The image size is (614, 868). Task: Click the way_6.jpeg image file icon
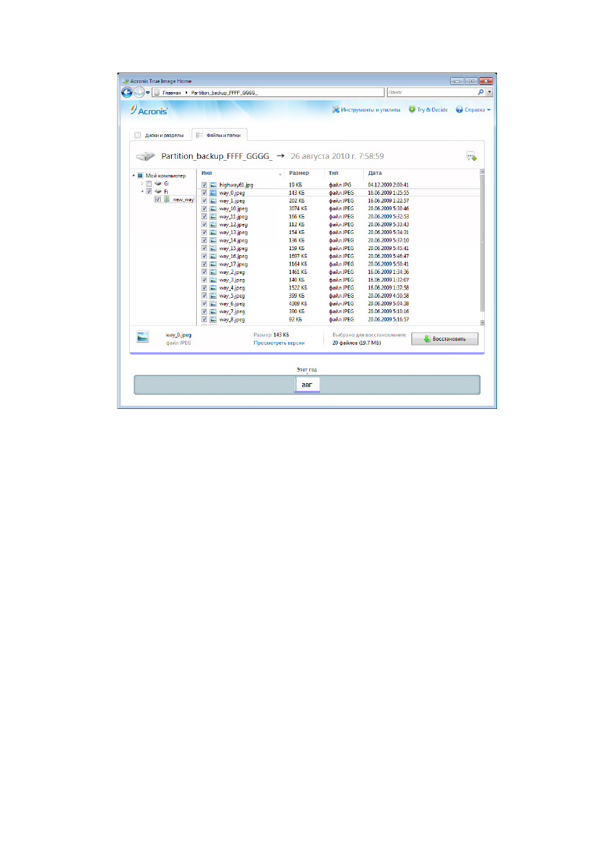[x=213, y=303]
